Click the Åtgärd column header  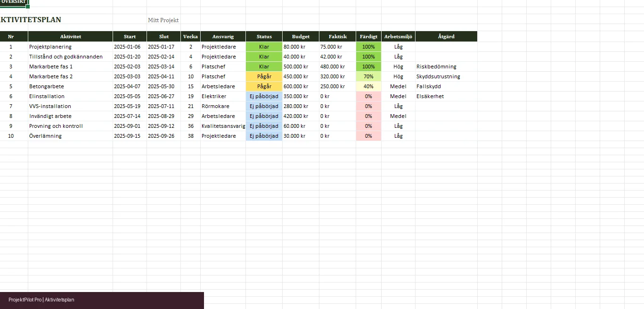point(446,36)
